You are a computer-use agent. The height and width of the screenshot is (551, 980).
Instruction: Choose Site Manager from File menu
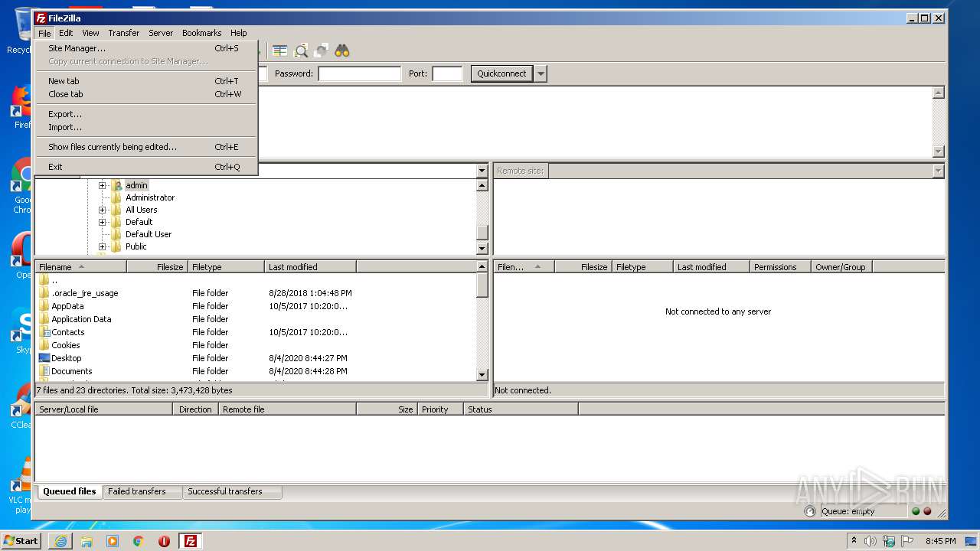(146, 48)
